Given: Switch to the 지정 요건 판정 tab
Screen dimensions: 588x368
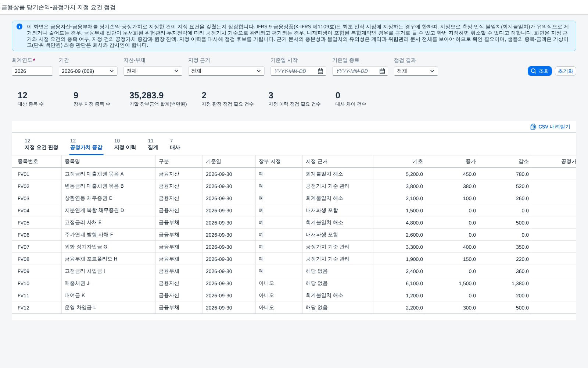Looking at the screenshot, I should point(41,144).
